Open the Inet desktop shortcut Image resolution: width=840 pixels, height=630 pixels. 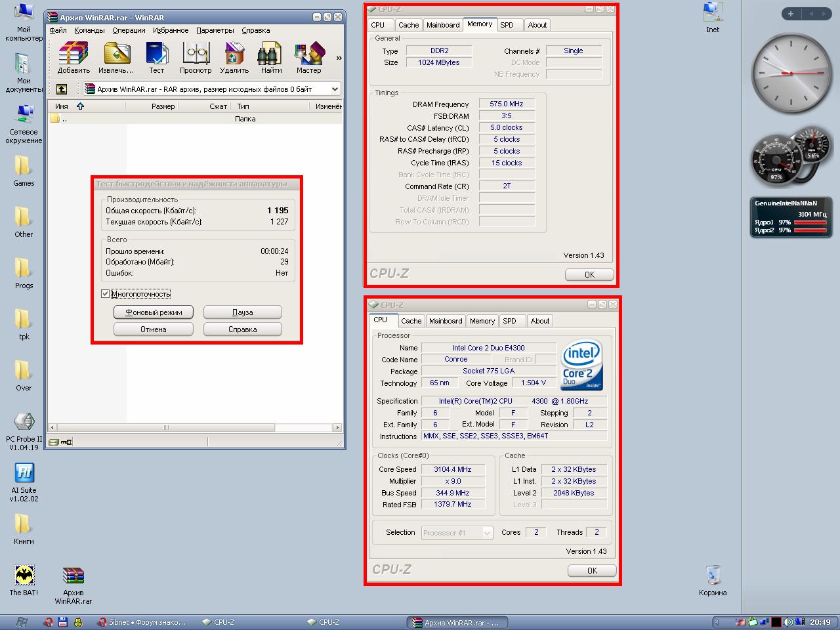tap(713, 18)
